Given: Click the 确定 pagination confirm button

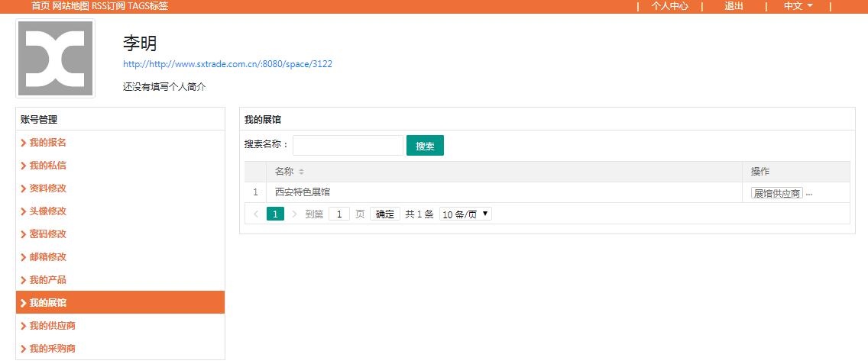Looking at the screenshot, I should click(385, 214).
